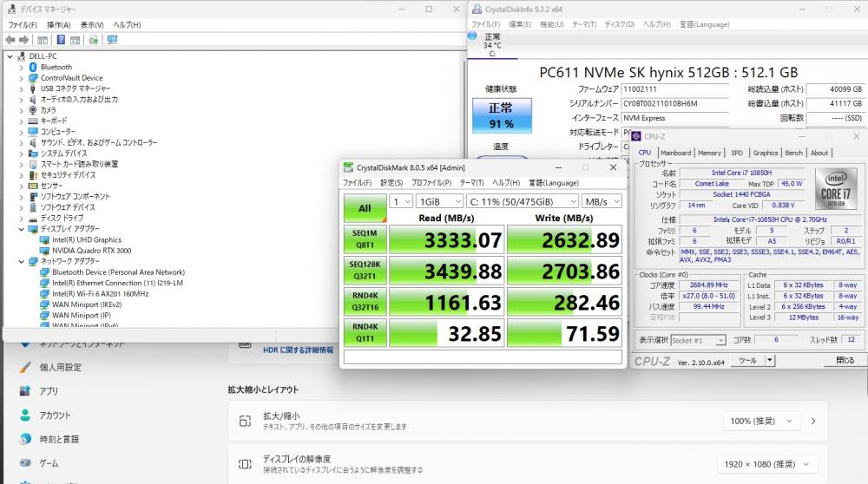Viewport: 868px width, 484px height.
Task: Select the キーボード category in device tree
Action: coord(54,121)
